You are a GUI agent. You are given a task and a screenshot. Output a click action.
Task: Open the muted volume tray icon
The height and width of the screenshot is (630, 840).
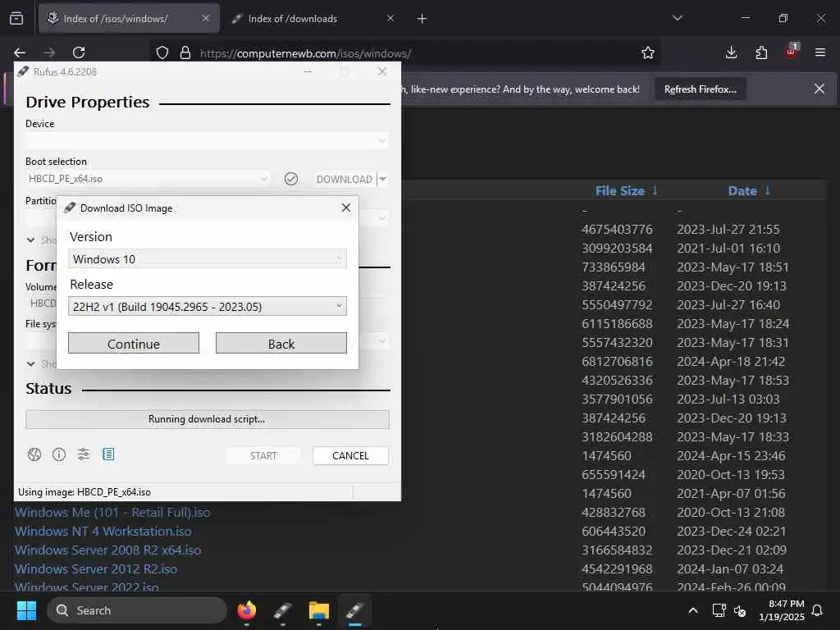(x=740, y=610)
